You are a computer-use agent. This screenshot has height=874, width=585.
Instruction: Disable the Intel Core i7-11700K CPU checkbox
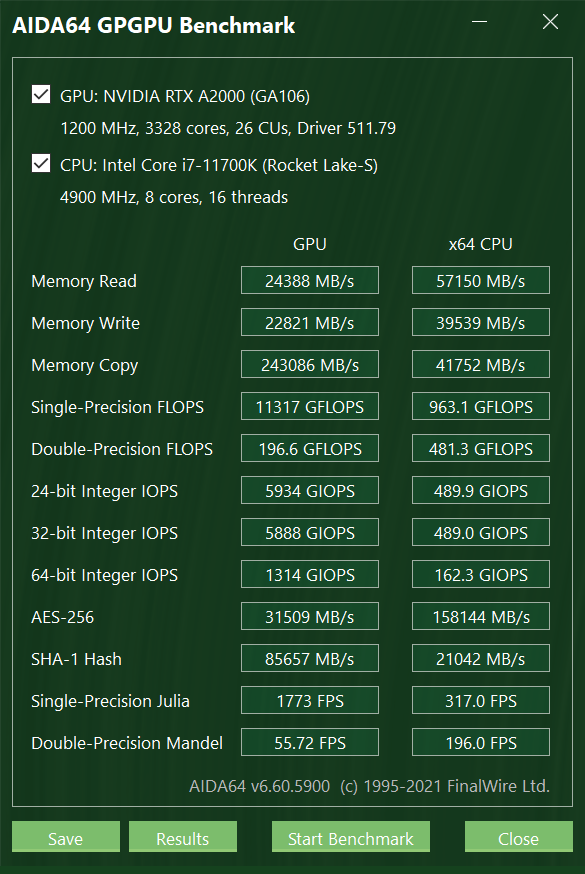click(x=41, y=164)
